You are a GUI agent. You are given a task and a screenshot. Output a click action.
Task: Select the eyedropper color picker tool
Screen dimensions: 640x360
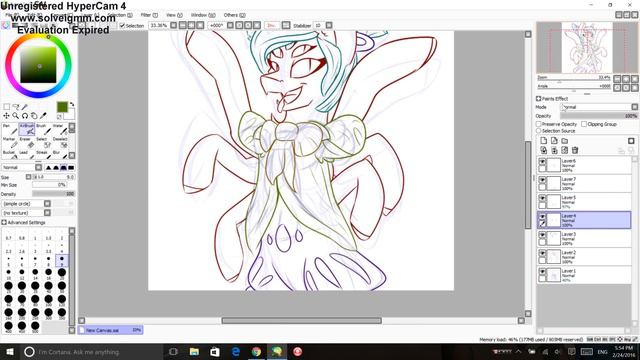[43, 116]
